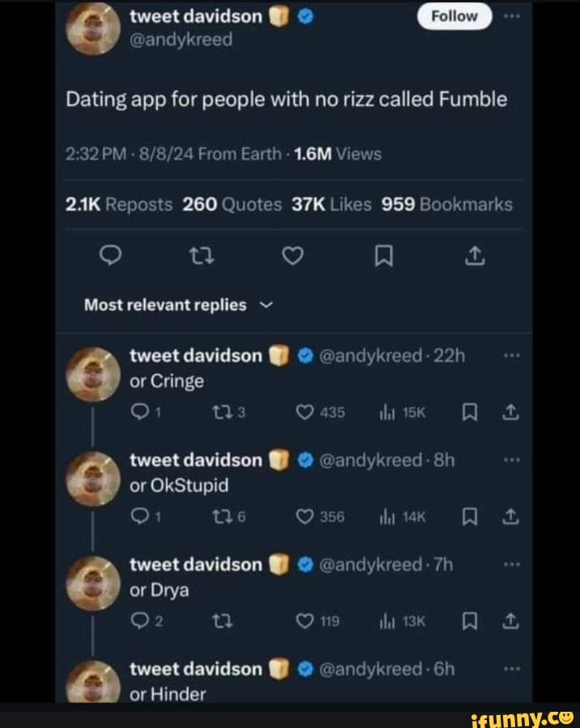Screen dimensions: 580x728
Task: Open the more options on the 'or Hinder' reply
Action: point(511,668)
